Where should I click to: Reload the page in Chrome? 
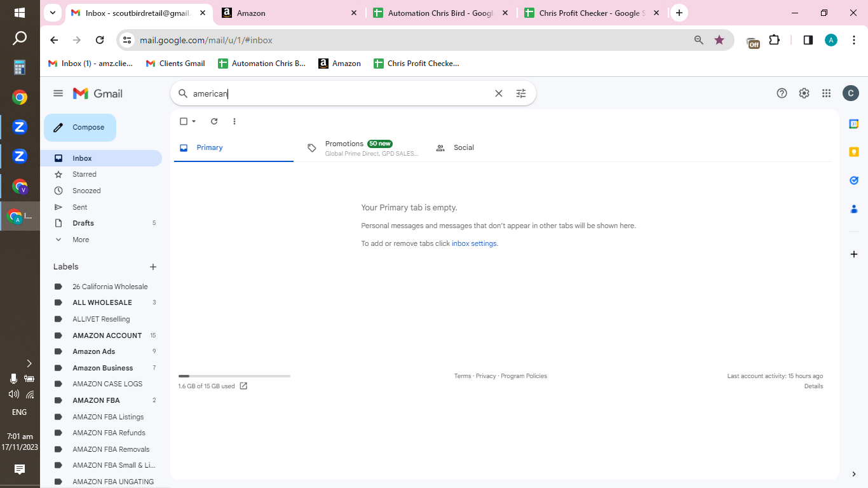tap(100, 40)
